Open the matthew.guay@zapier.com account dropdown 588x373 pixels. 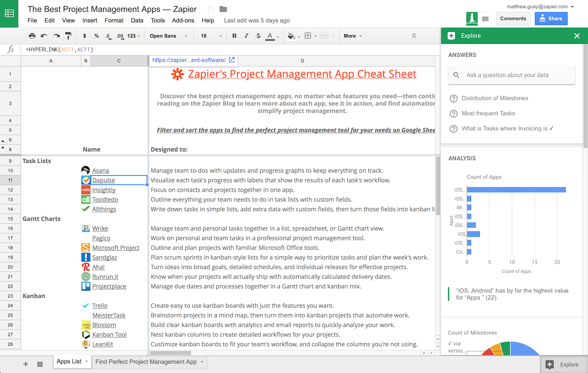click(540, 7)
